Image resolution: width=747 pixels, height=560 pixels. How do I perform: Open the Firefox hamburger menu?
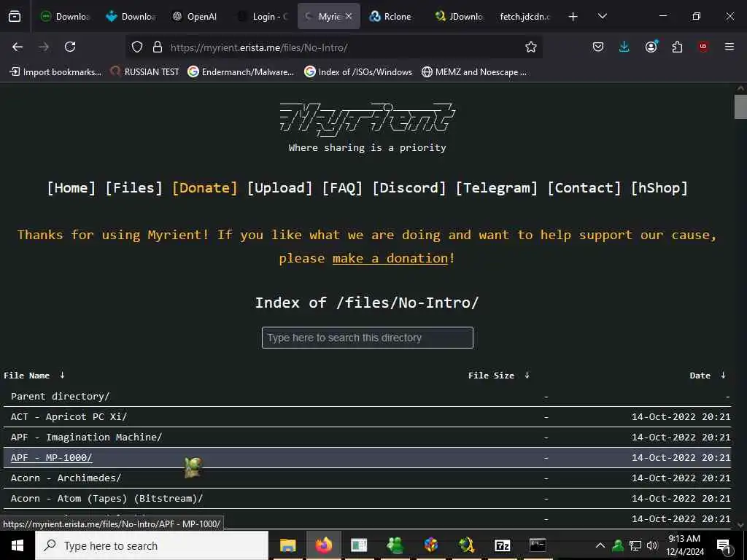[729, 47]
